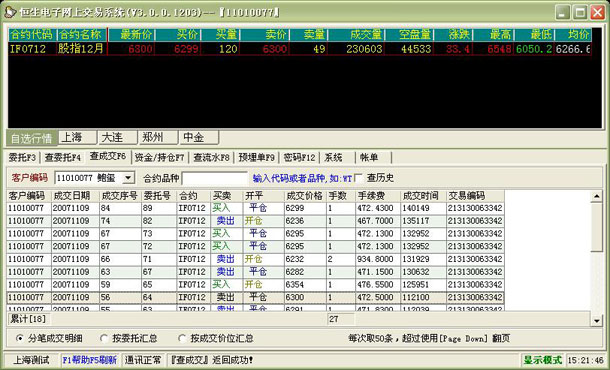Switch to 上海 market tab
This screenshot has width=610, height=370.
[77, 137]
